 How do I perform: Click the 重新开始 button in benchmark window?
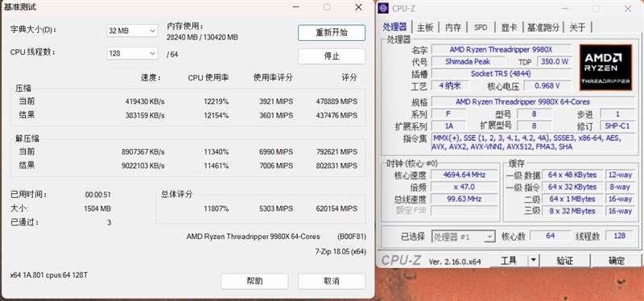pos(332,33)
